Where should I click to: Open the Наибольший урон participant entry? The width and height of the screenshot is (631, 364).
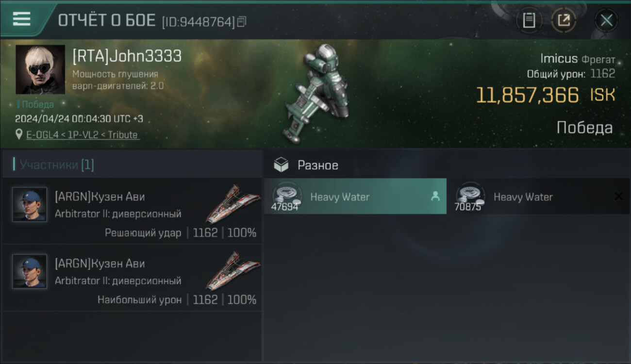tap(132, 278)
